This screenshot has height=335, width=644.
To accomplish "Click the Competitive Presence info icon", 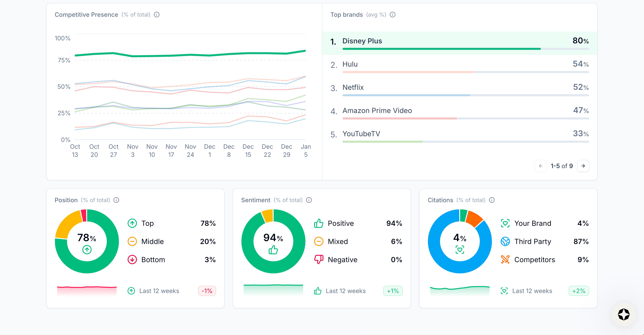I will 156,15.
